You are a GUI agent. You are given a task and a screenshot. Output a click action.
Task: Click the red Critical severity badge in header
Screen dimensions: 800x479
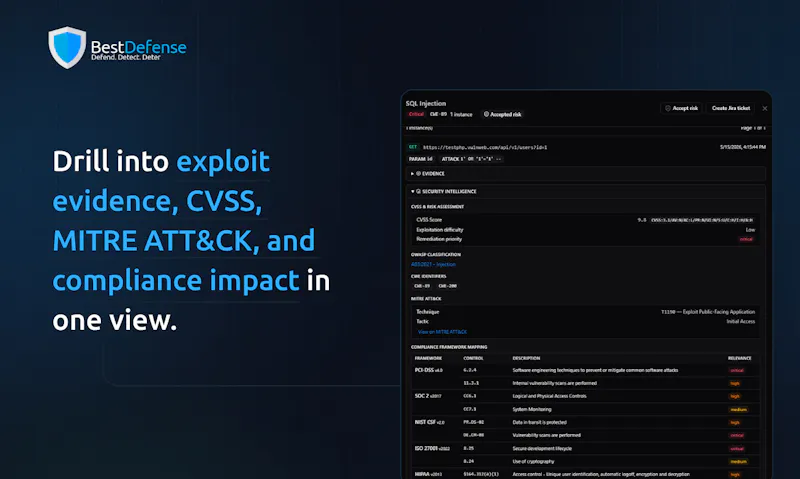pos(416,114)
